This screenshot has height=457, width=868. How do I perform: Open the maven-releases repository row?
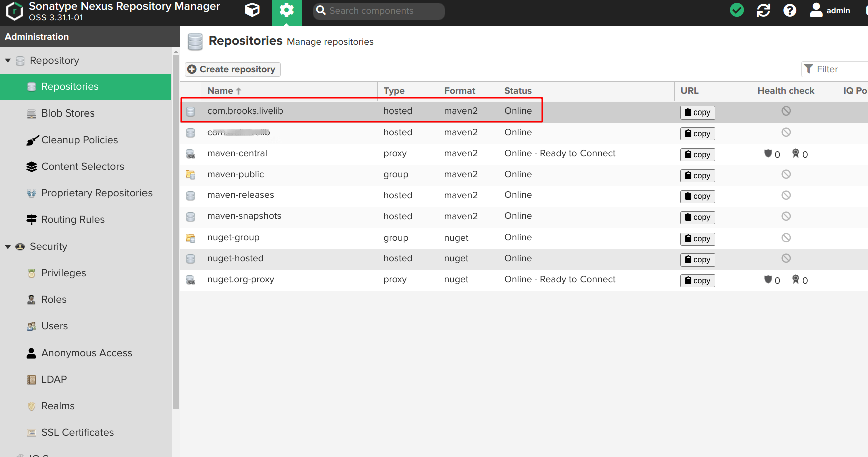(x=524, y=195)
